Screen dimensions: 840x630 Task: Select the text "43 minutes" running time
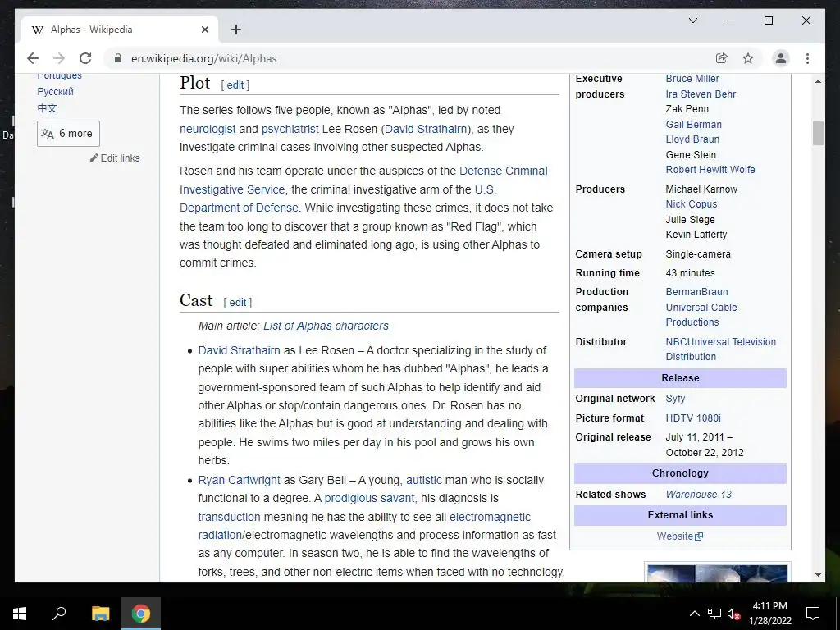(690, 273)
